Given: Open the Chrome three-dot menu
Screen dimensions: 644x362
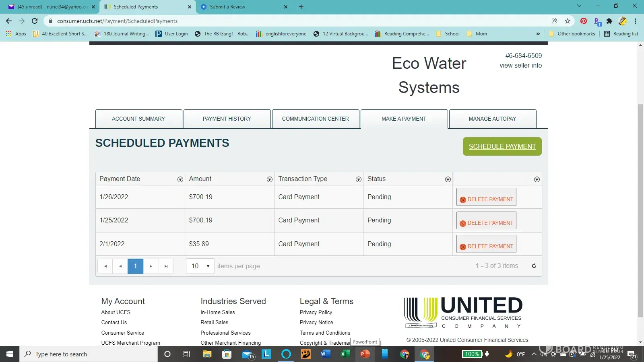Looking at the screenshot, I should (636, 21).
